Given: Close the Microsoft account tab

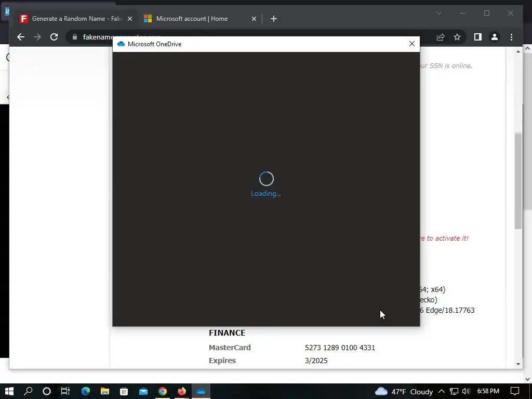Looking at the screenshot, I should point(254,19).
